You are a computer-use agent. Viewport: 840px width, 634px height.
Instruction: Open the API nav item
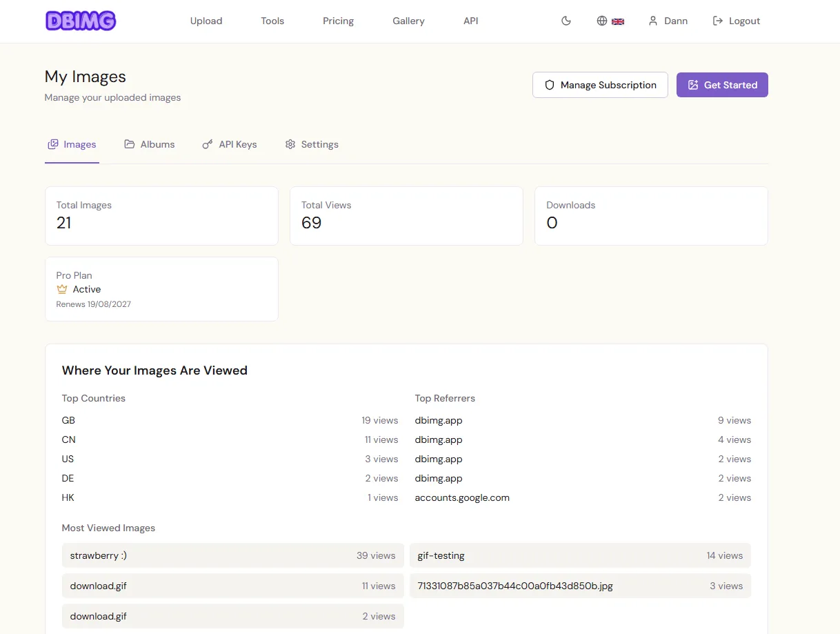[x=471, y=21]
